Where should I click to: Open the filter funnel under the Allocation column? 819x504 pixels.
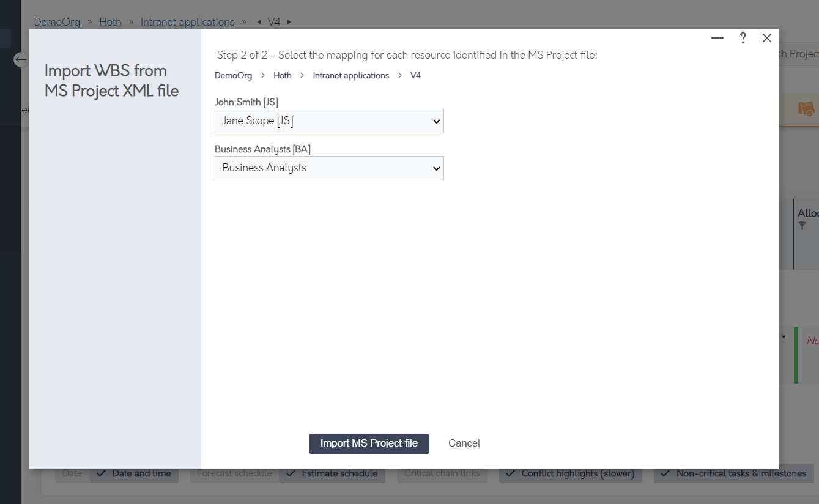tap(803, 226)
